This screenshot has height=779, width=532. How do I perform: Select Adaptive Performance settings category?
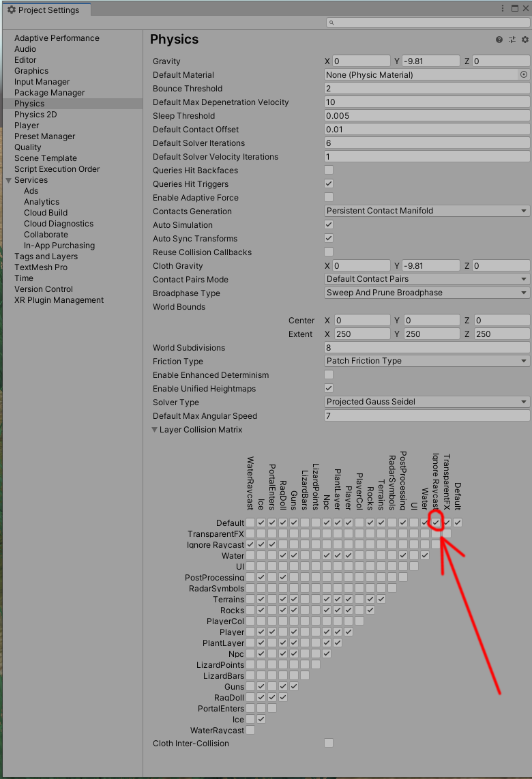point(57,38)
